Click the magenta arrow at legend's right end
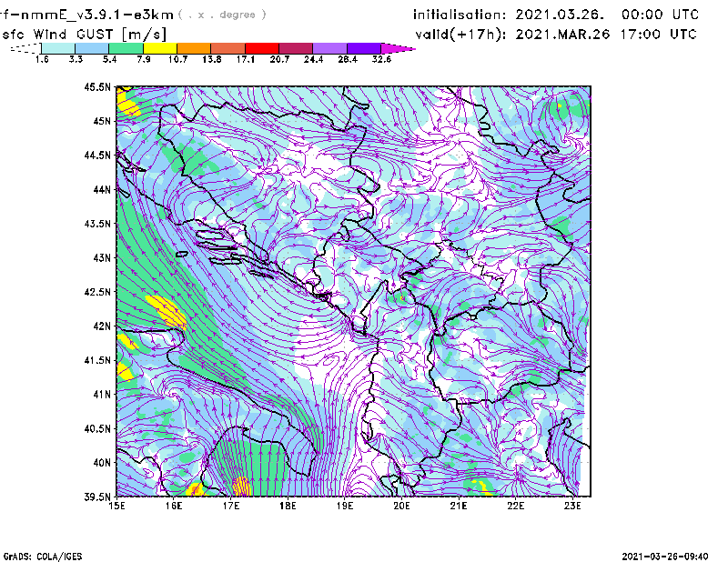Viewport: 728px width, 562px height. (399, 47)
